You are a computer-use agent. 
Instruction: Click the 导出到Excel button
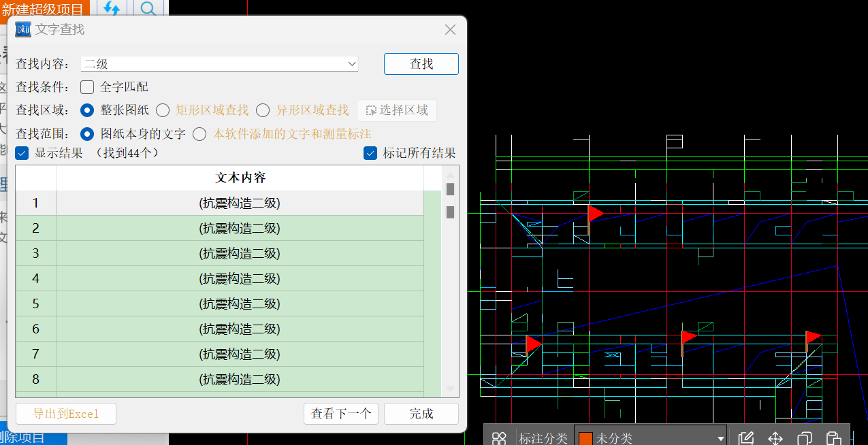[x=66, y=414]
